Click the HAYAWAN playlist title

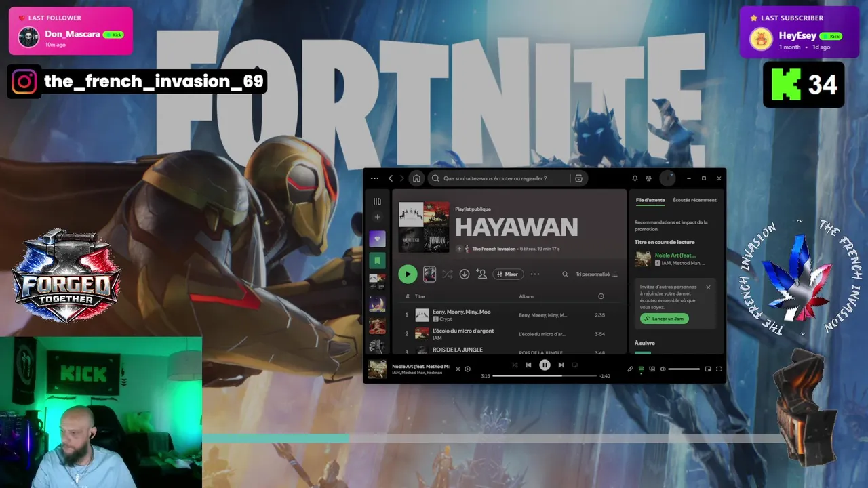pos(517,227)
